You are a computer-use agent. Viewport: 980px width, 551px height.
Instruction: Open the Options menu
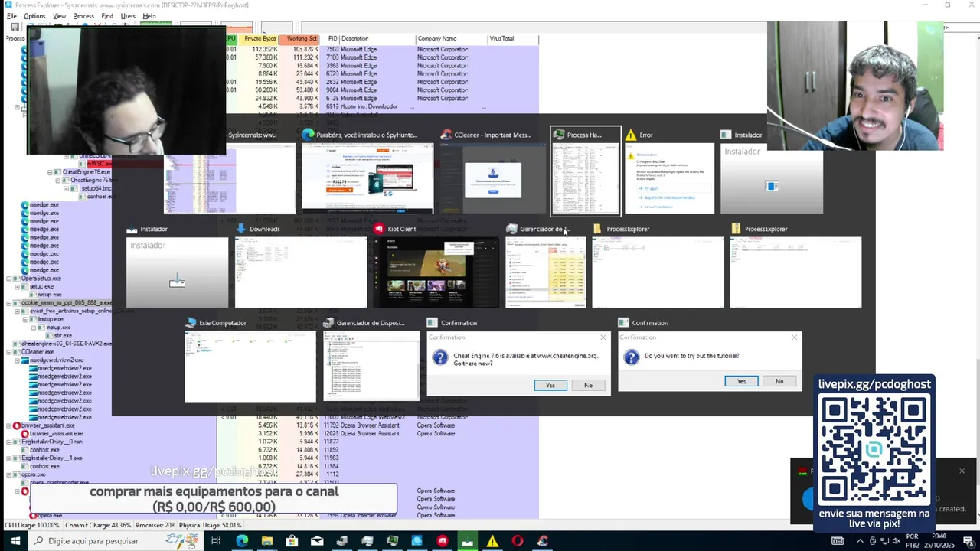[34, 15]
